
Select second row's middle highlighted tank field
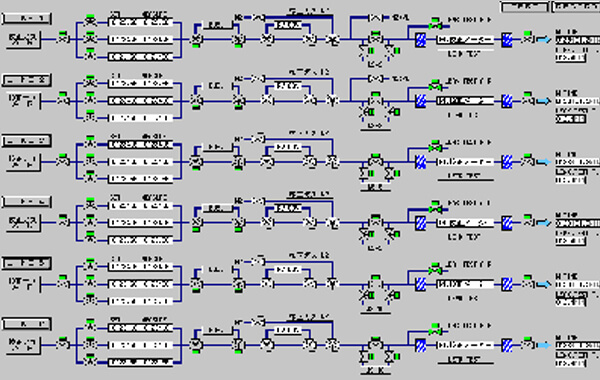pyautogui.click(x=140, y=101)
